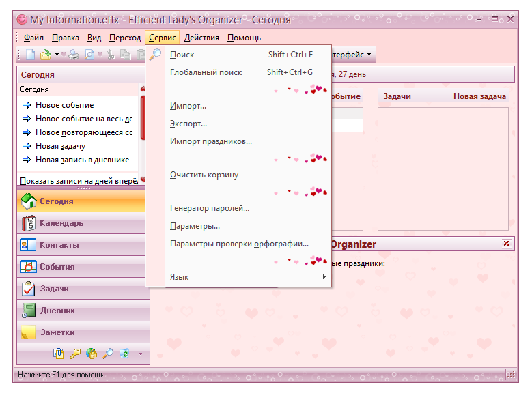Viewport: 532px width, 402px height.
Task: Close the Organizer info panel with red X
Action: coord(506,244)
